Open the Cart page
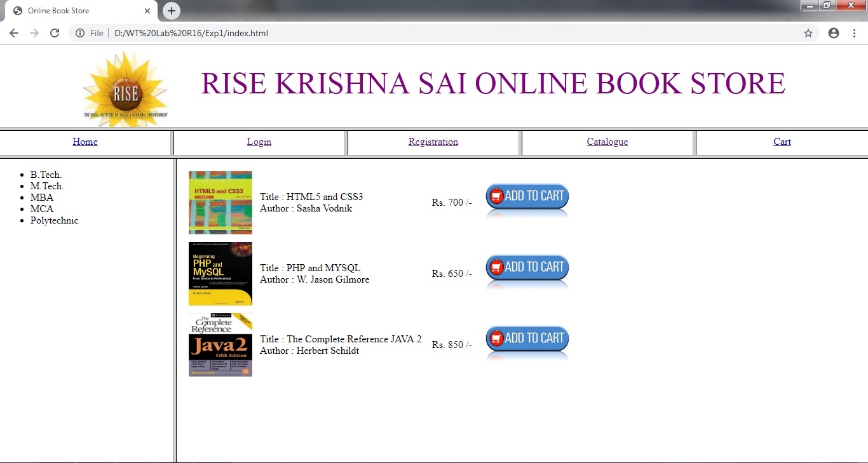The height and width of the screenshot is (463, 868). [782, 142]
